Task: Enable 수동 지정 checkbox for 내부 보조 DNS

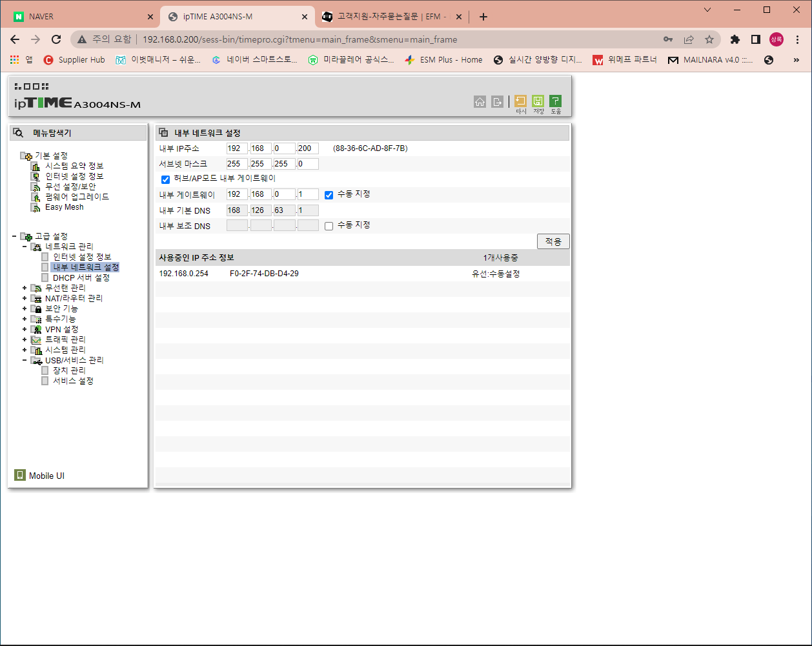Action: click(329, 226)
